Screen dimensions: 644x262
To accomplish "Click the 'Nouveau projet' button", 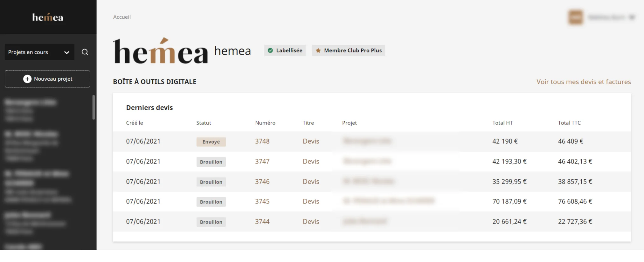I will point(47,79).
